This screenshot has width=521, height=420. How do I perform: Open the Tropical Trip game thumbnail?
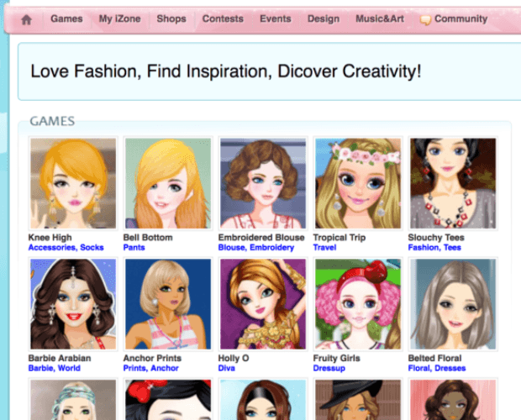point(358,183)
